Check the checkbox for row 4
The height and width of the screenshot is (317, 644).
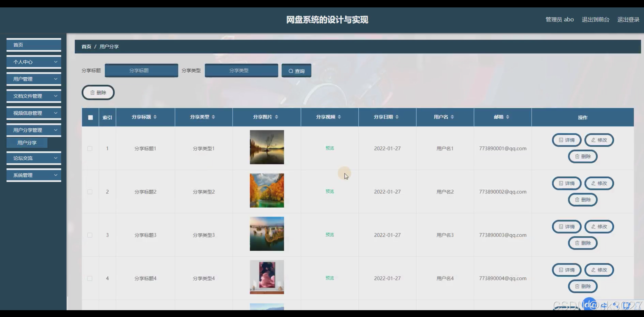(90, 279)
